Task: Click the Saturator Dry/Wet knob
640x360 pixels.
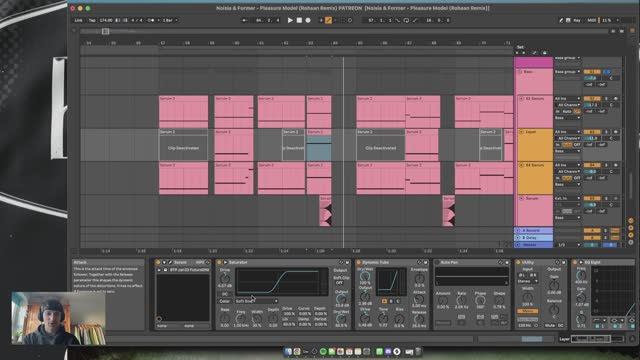Action: click(x=341, y=319)
